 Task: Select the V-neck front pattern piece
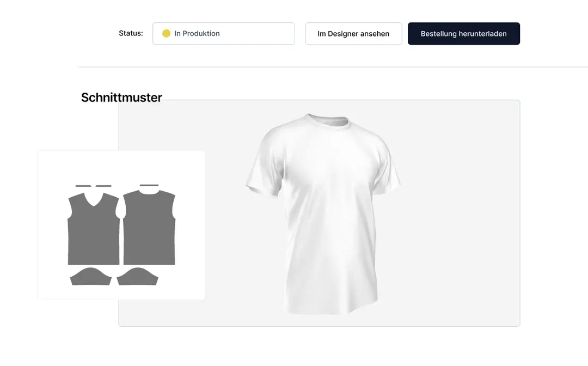click(x=94, y=229)
